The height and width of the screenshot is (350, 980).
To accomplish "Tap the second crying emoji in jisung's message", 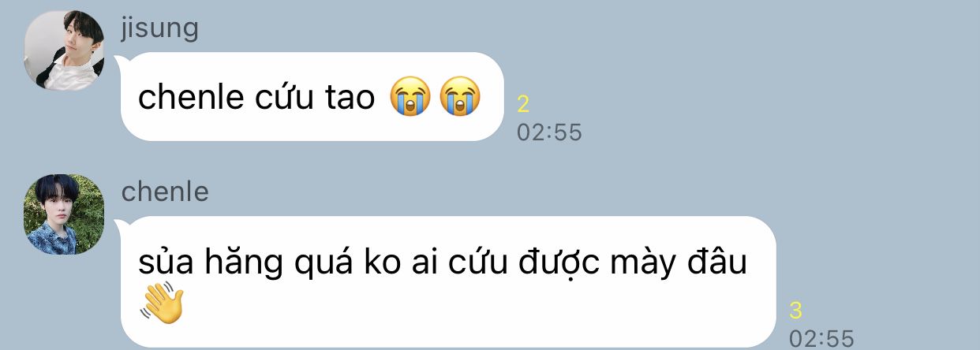I will point(460,98).
